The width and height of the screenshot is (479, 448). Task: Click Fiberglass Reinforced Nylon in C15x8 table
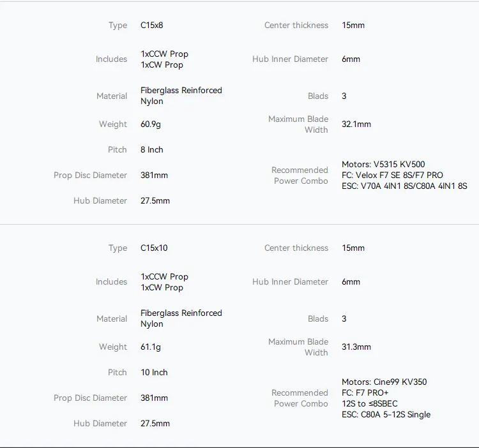(x=181, y=96)
